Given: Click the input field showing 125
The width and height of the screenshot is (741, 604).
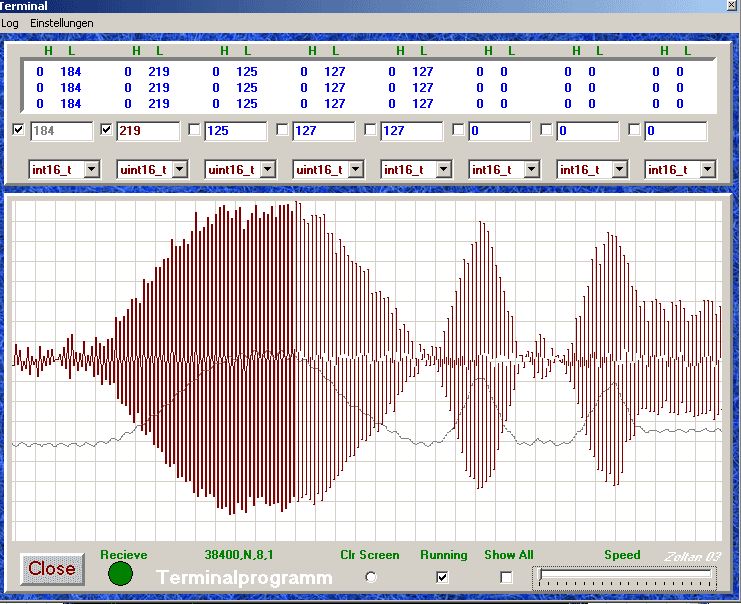Looking at the screenshot, I should point(236,131).
